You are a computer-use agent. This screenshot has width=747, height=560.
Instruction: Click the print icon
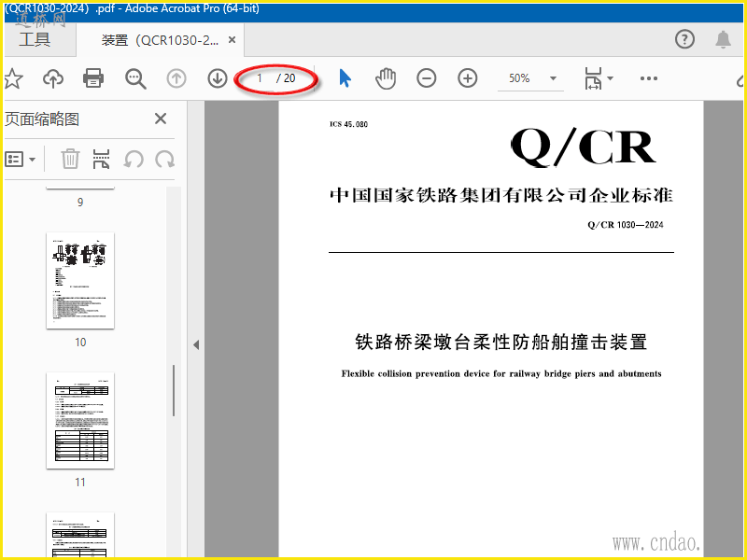(x=93, y=78)
